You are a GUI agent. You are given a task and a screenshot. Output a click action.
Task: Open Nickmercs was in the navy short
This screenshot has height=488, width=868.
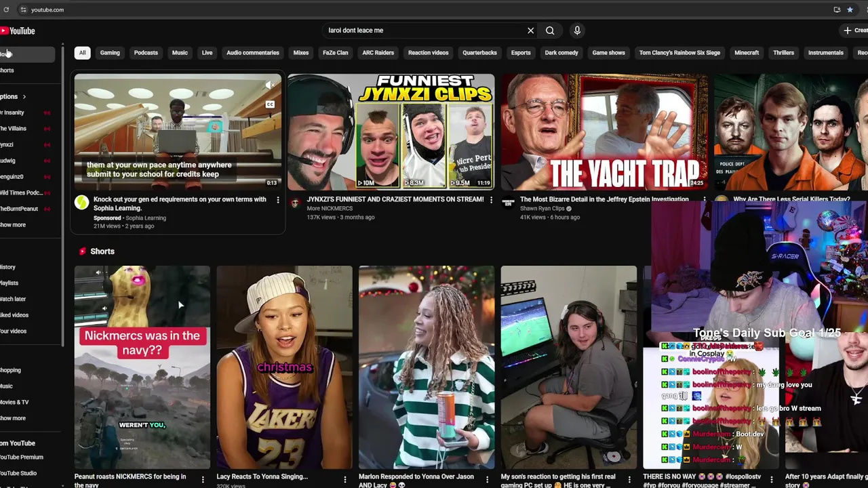click(x=142, y=367)
